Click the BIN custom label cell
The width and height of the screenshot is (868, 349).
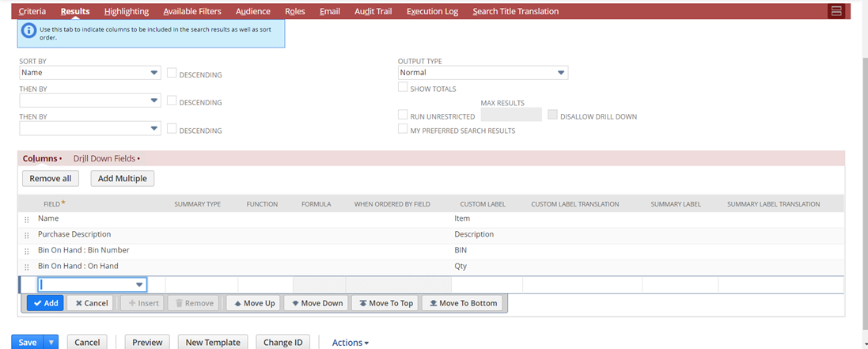point(487,250)
